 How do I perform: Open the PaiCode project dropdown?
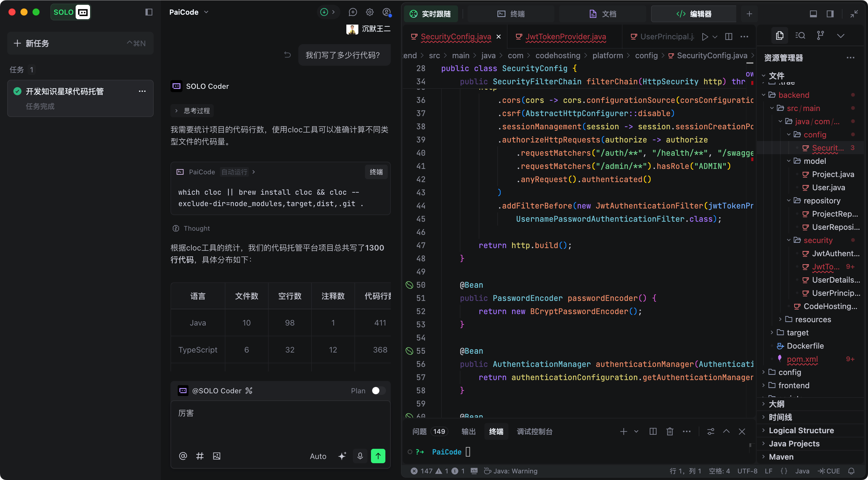pos(189,12)
